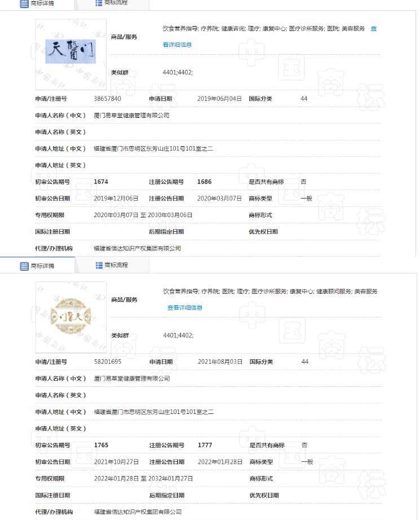Click the 商标详情 tab icon in the upper panel
Screen dimensions: 420x520
pyautogui.click(x=24, y=3)
